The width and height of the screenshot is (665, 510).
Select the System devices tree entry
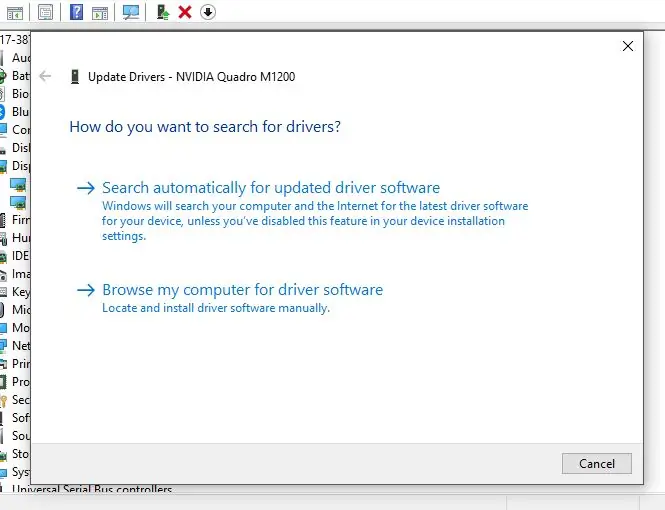[21, 472]
